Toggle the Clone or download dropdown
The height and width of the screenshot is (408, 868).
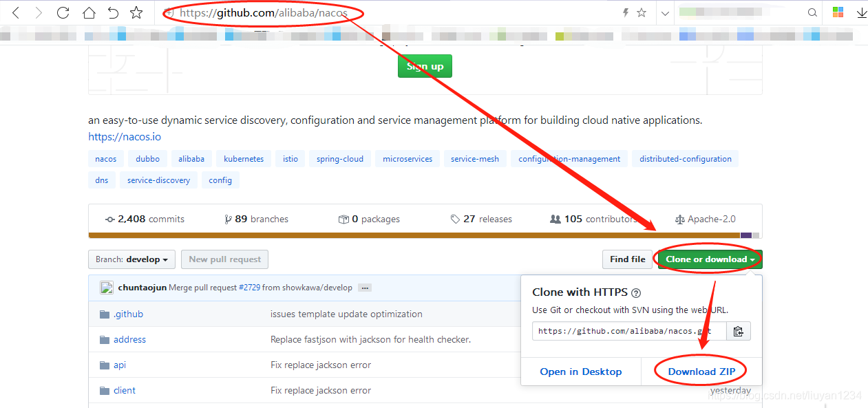click(710, 259)
